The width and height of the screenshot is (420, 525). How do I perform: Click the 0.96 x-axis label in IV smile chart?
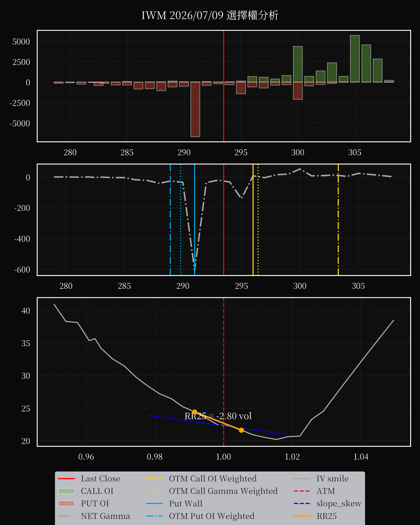86,457
